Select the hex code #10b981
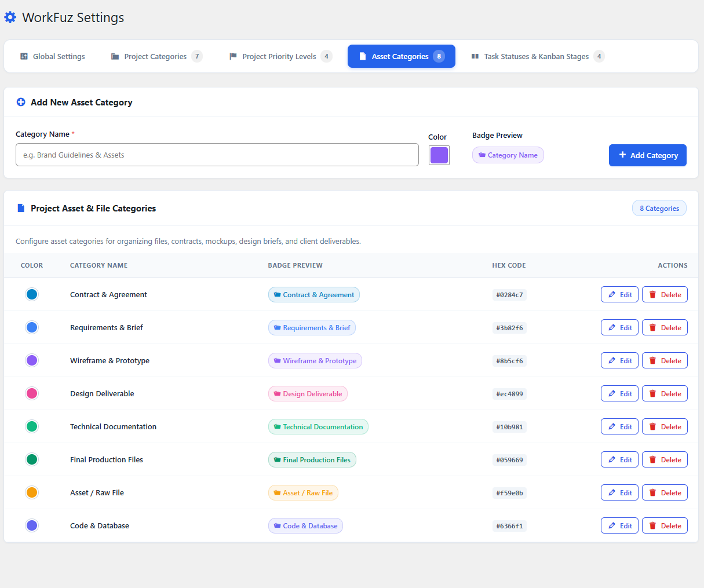The width and height of the screenshot is (704, 588). (x=509, y=427)
